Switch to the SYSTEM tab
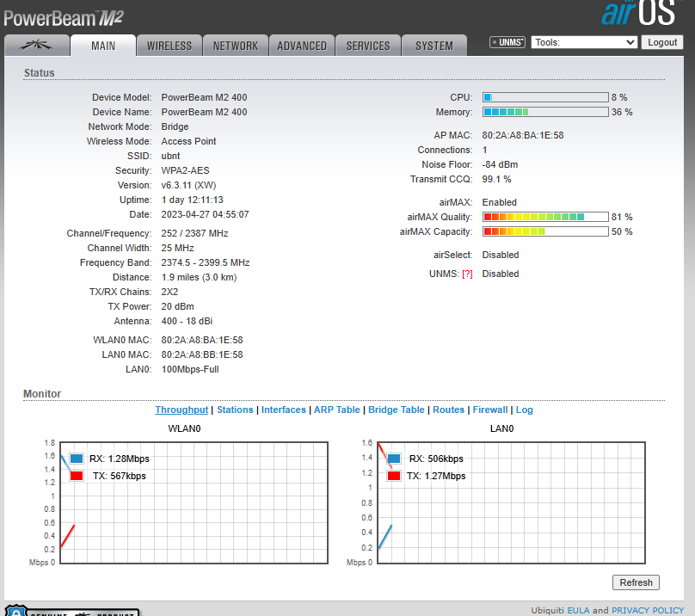This screenshot has width=695, height=616. pos(434,46)
